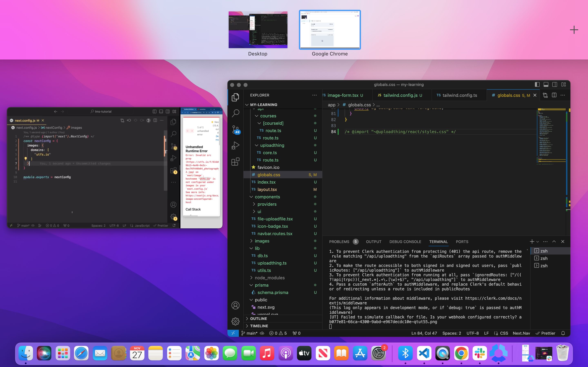Expand the OUTLINE section

tap(258, 318)
